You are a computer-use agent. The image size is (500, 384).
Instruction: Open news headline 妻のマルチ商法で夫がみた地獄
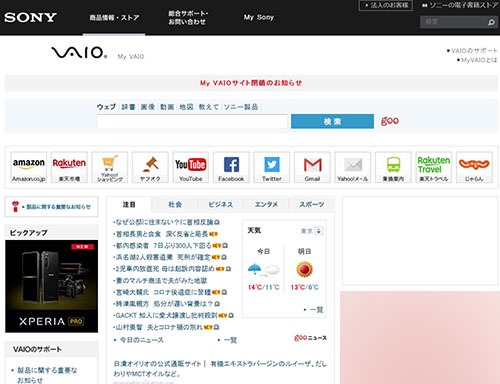tap(160, 281)
